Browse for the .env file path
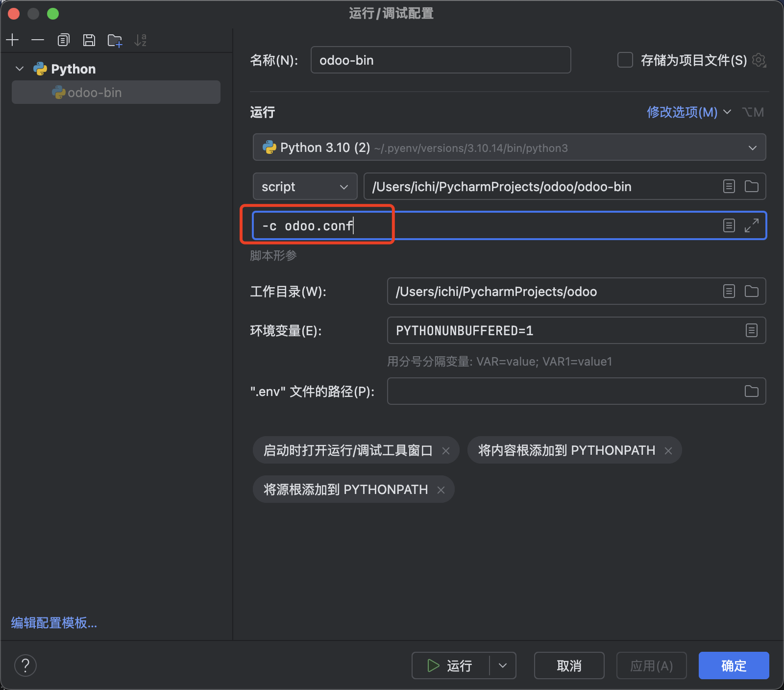Screen dimensions: 784x690 [x=752, y=391]
